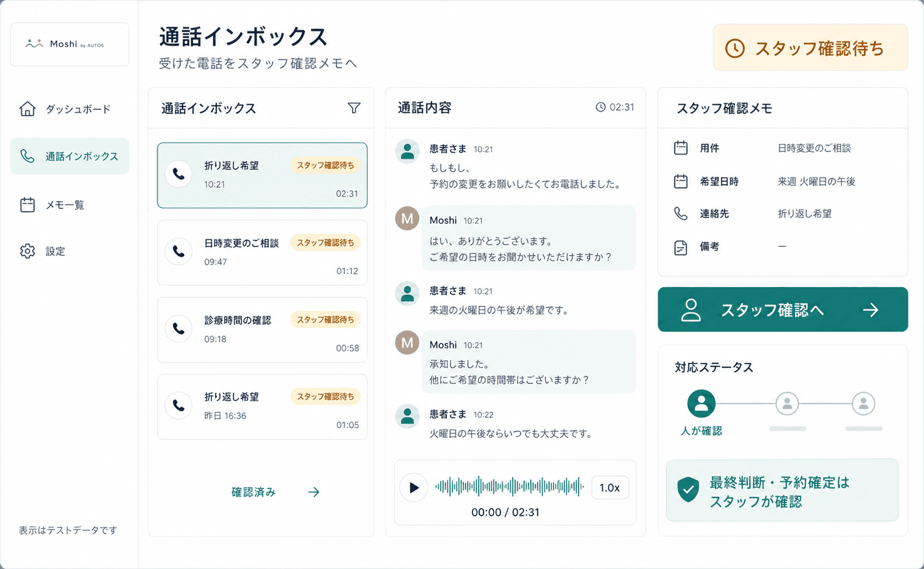Click the 予約の変更をお願いしたくて message text
Image resolution: width=924 pixels, height=569 pixels.
(x=525, y=184)
